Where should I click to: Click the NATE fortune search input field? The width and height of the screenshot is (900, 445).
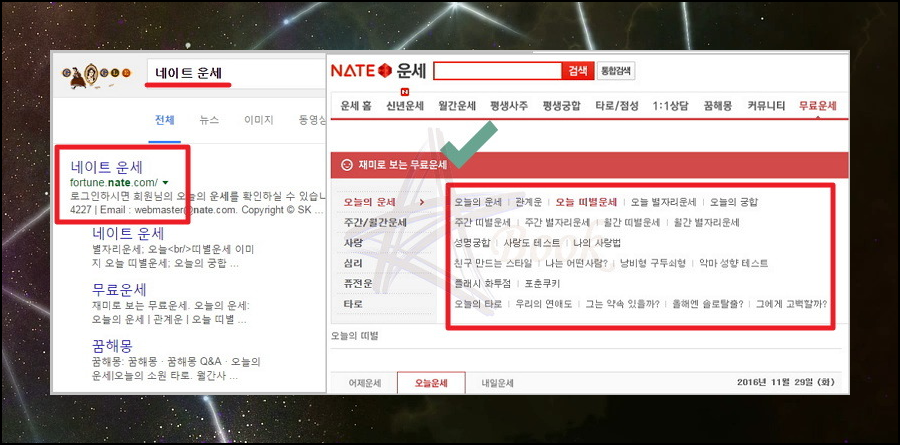[498, 71]
